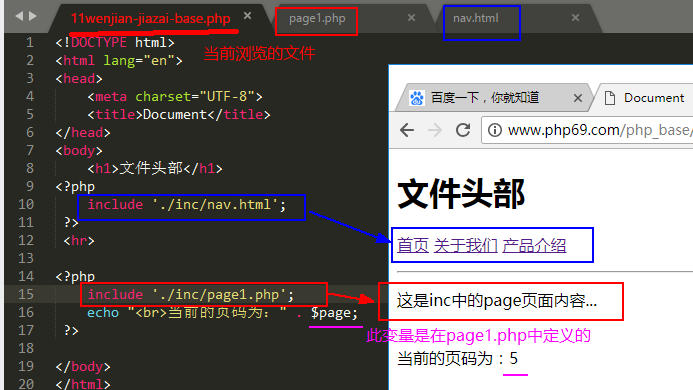Place cursor on include './inc/nav.html' line
This screenshot has width=693, height=390.
187,205
